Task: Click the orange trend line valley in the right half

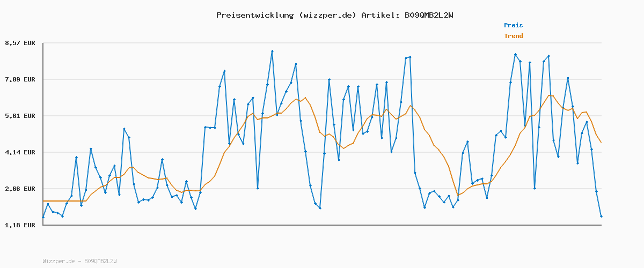Action: 458,195
